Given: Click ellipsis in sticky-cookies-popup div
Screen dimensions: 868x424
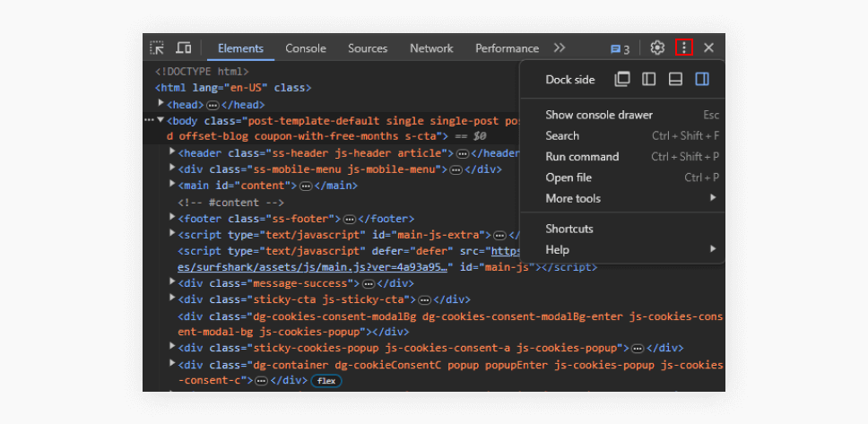Looking at the screenshot, I should (x=638, y=350).
